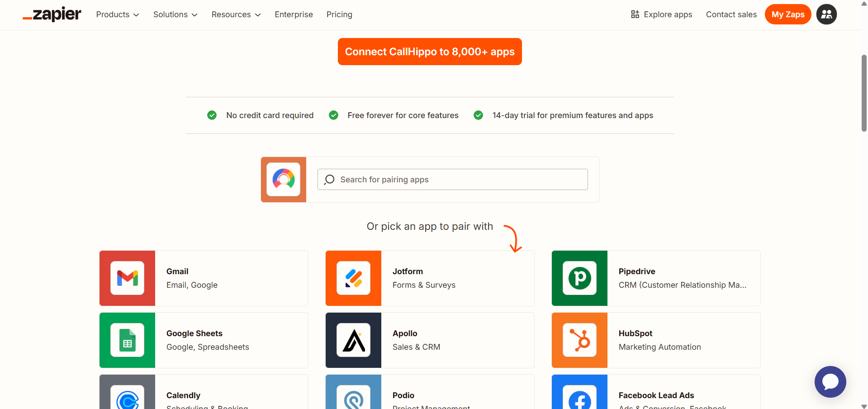Click the page vertical scrollbar thumb
The width and height of the screenshot is (868, 409).
point(864,93)
